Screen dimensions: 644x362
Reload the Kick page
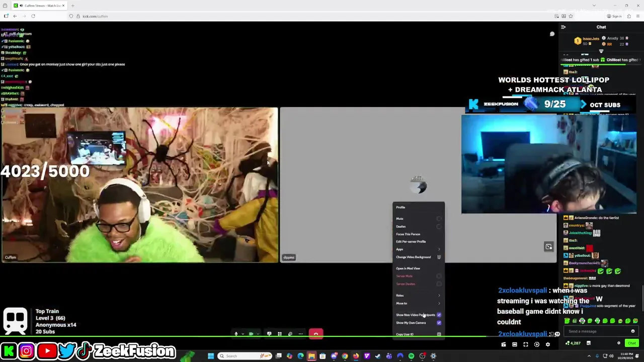pos(33,16)
